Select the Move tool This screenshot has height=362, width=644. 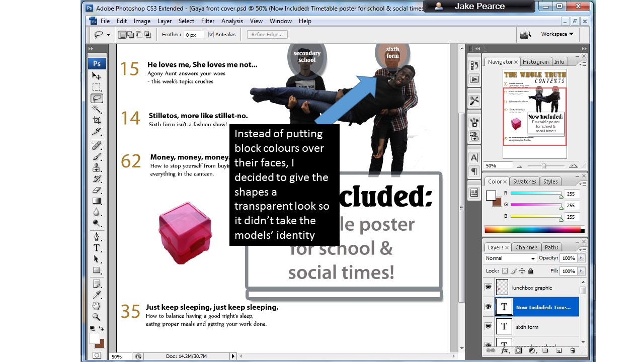pos(97,76)
